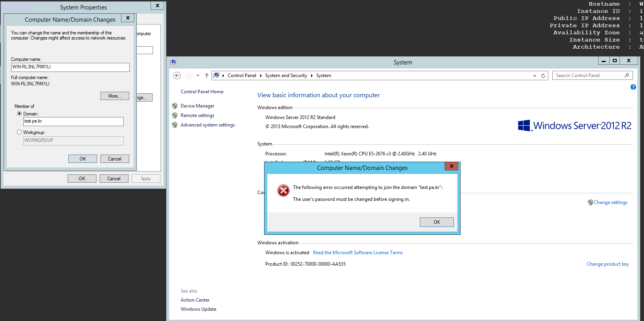The height and width of the screenshot is (321, 644).
Task: Click the Refresh icon in address bar
Action: click(x=543, y=76)
